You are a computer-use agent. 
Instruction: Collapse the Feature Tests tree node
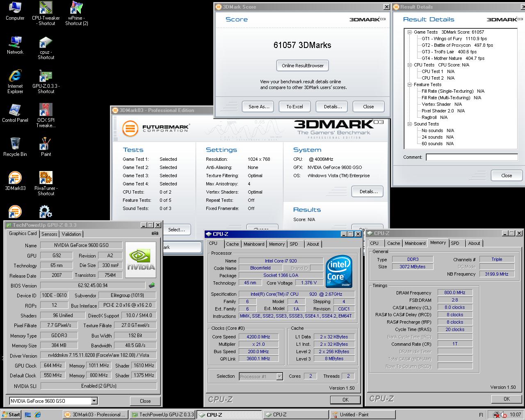pyautogui.click(x=409, y=84)
